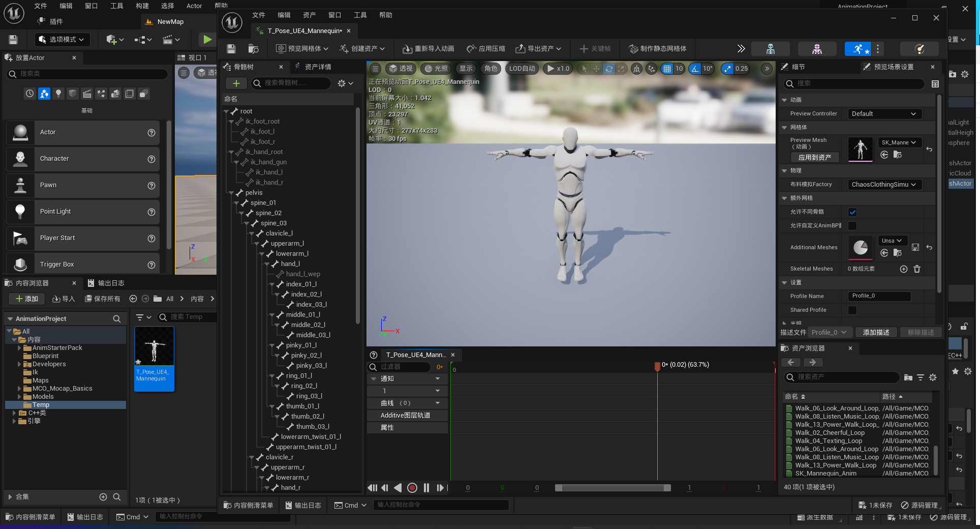The height and width of the screenshot is (529, 980).
Task: Click the 制作静态网格体 toolbar icon
Action: (658, 48)
